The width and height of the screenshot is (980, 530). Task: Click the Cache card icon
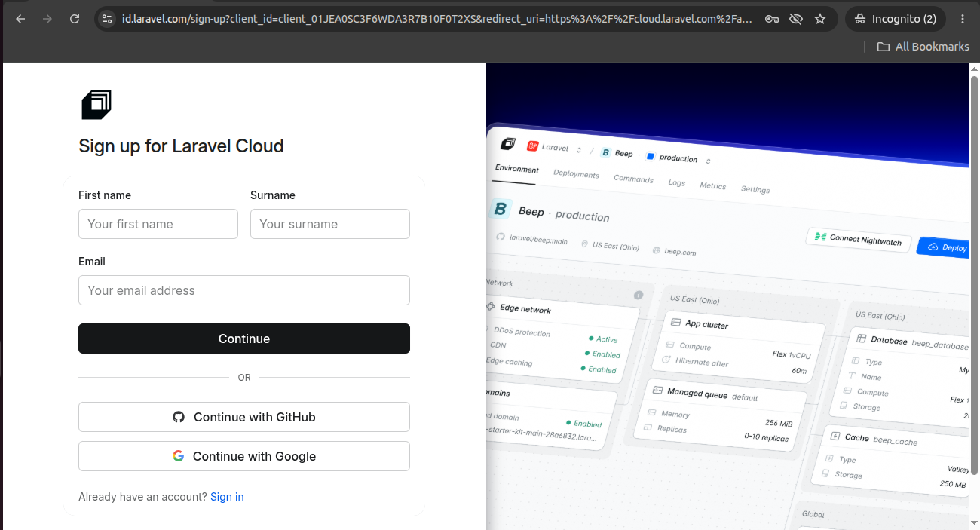pos(835,436)
